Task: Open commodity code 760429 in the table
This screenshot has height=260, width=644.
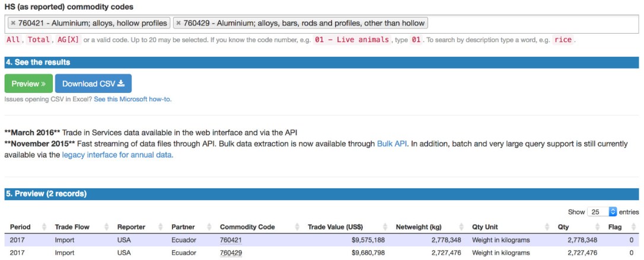Action: click(x=231, y=253)
